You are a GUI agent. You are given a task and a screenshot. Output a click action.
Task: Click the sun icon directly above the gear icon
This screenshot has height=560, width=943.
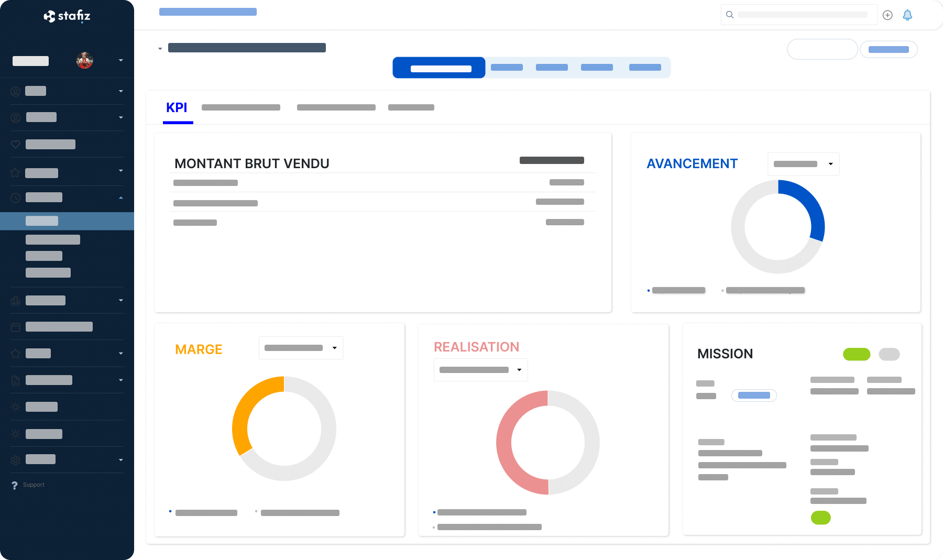[16, 434]
